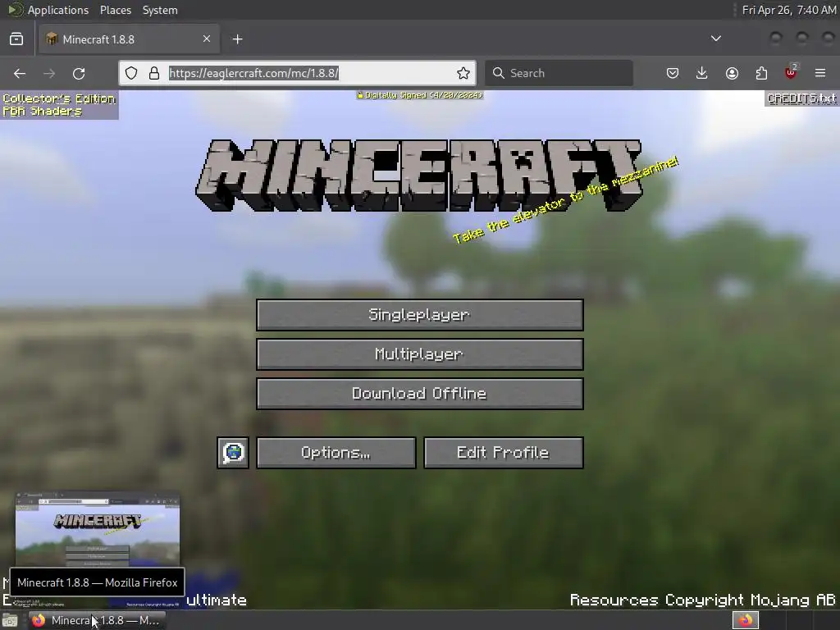Image resolution: width=840 pixels, height=630 pixels.
Task: Open the tracking protection shield icon
Action: [x=131, y=73]
